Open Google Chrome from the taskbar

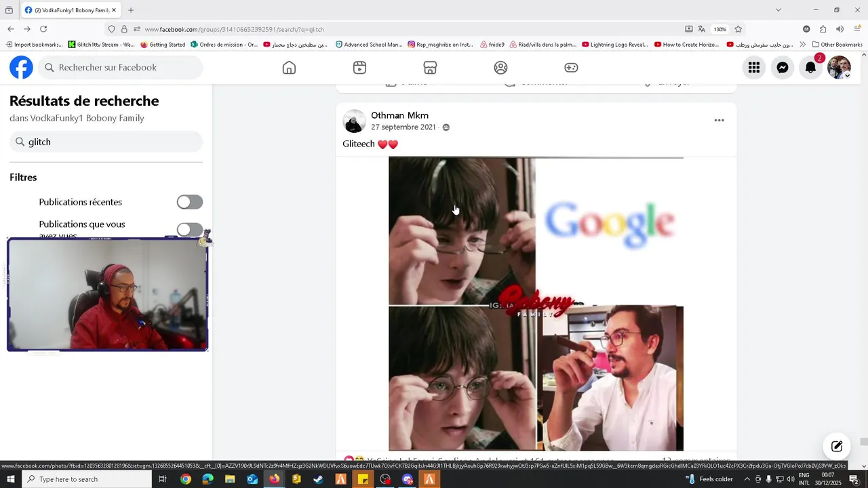click(x=185, y=479)
